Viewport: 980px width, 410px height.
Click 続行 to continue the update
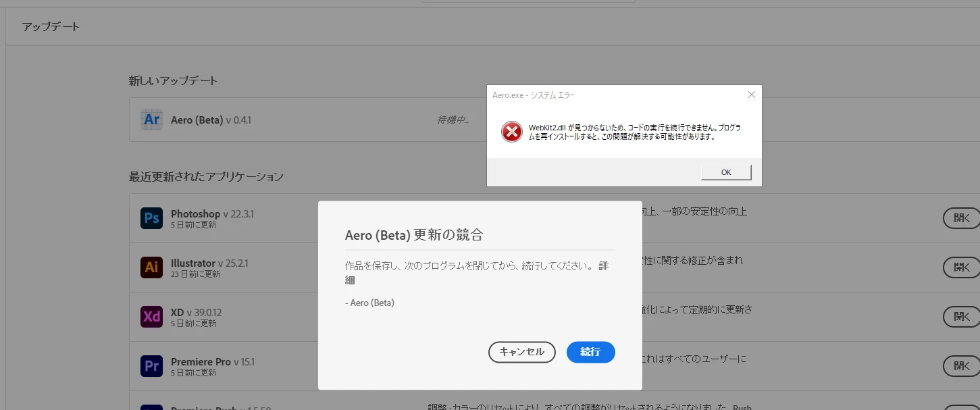590,352
